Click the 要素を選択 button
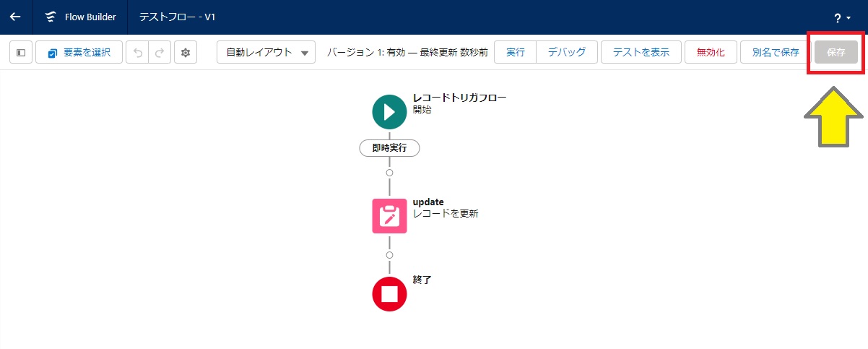Screen dimensions: 868x349 point(79,53)
